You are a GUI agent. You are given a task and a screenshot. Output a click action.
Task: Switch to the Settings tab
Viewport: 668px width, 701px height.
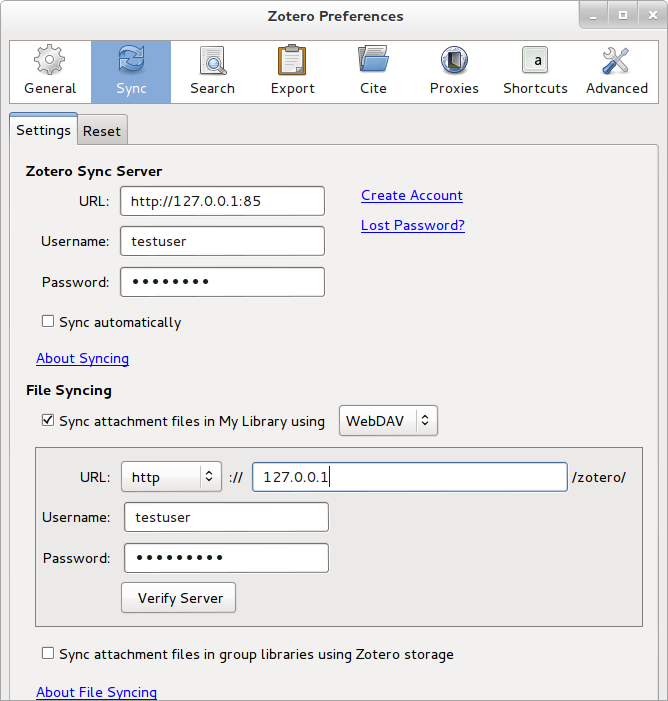(x=43, y=130)
